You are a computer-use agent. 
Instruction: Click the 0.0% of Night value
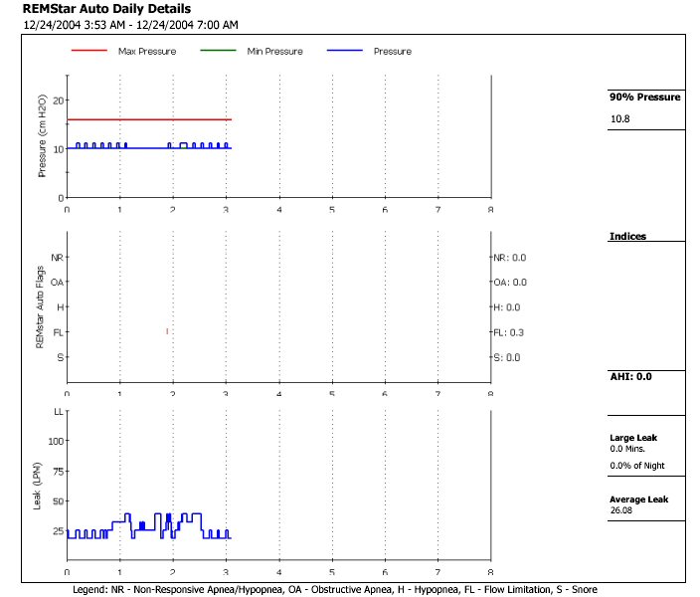click(x=637, y=466)
